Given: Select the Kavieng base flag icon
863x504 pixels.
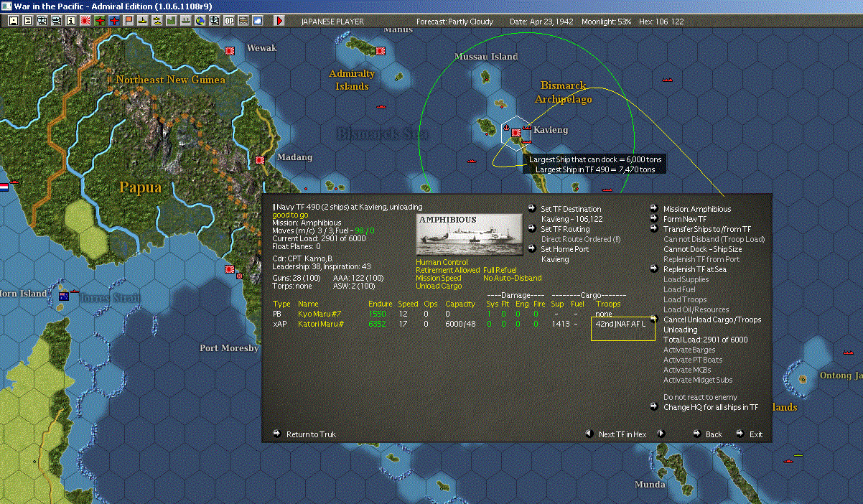Looking at the screenshot, I should 516,134.
